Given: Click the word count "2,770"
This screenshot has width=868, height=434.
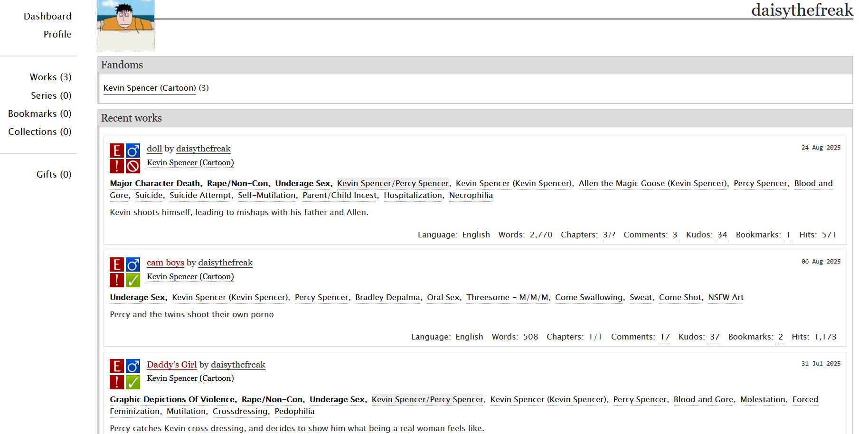Looking at the screenshot, I should click(x=541, y=235).
